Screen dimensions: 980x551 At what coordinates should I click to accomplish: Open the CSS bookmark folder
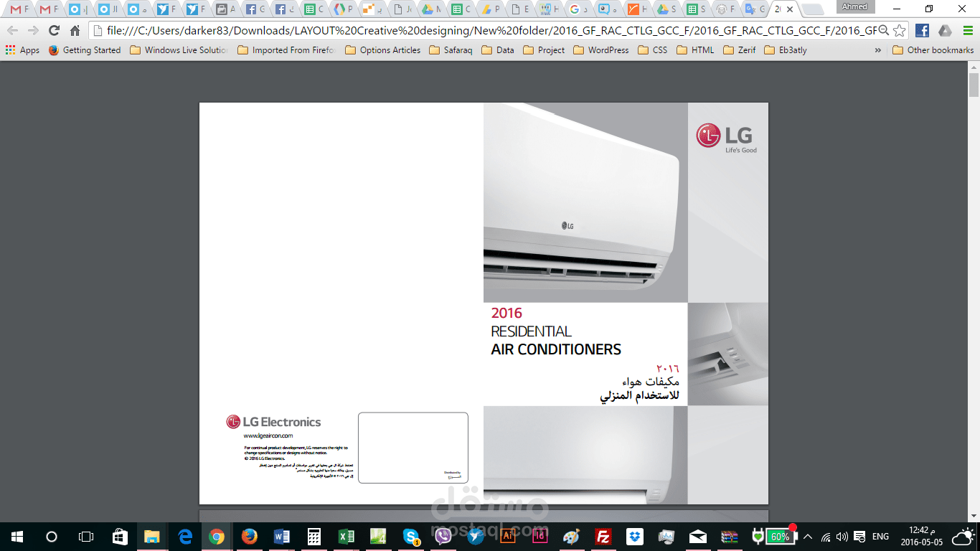tap(652, 50)
